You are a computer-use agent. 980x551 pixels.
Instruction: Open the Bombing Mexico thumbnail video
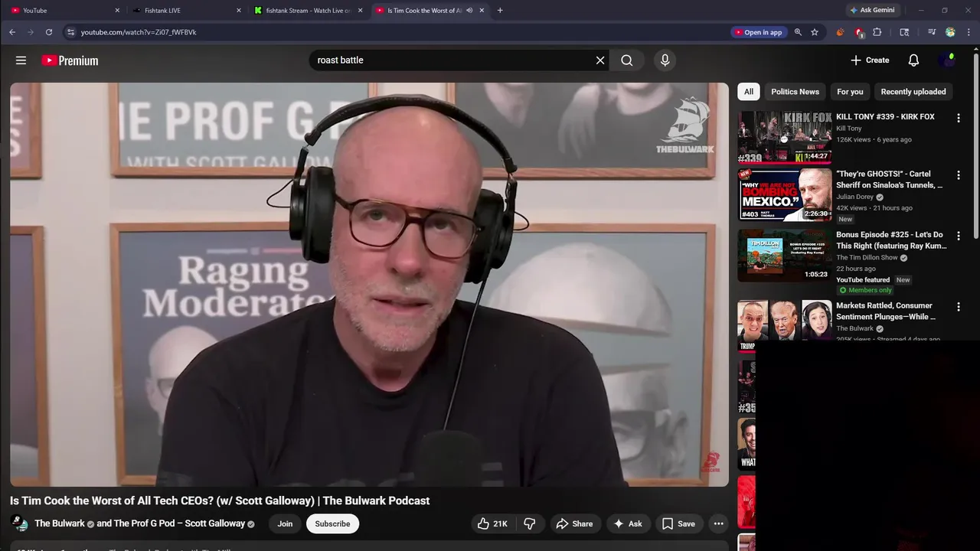[785, 194]
